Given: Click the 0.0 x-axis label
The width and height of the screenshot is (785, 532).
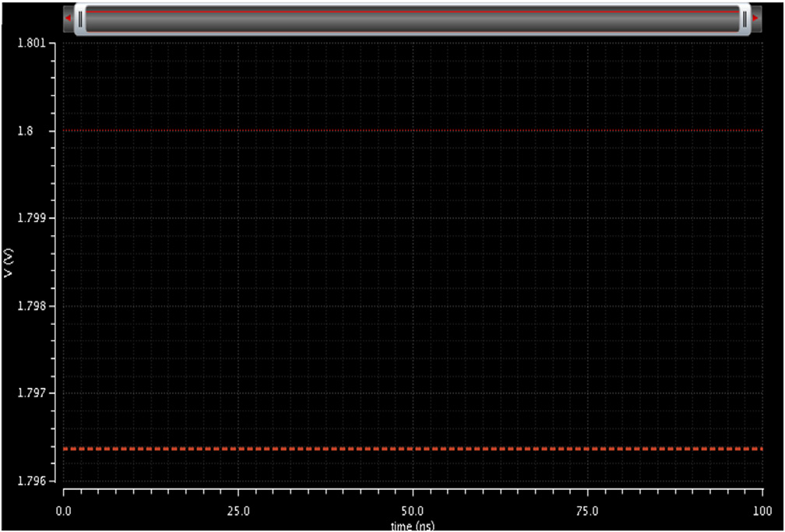Looking at the screenshot, I should click(x=65, y=512).
